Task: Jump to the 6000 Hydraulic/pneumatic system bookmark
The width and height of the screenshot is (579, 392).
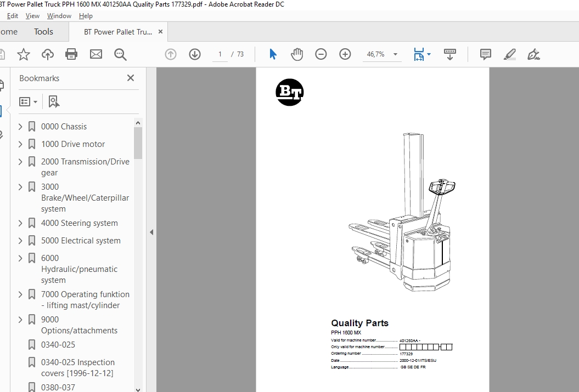Action: tap(80, 269)
